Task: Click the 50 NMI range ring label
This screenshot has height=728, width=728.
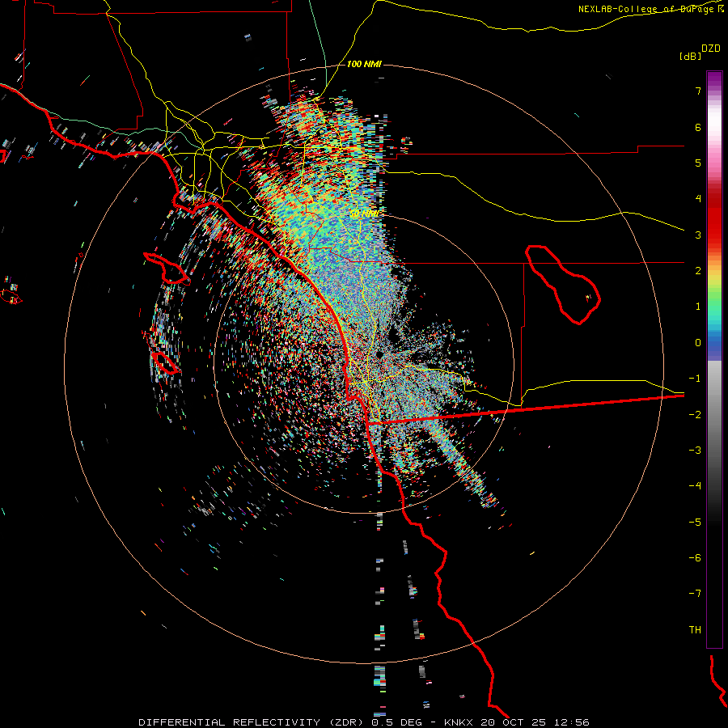Action: click(364, 214)
